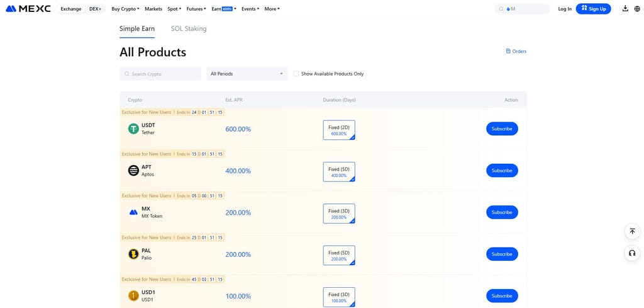Select Fixed (2D) 600.00% duration for USDT
Image resolution: width=644 pixels, height=308 pixels.
(339, 130)
